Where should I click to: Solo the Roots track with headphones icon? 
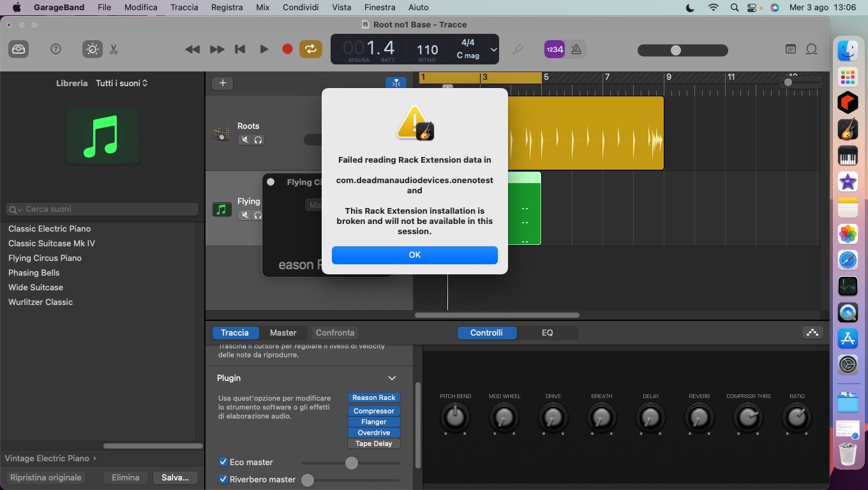click(x=258, y=140)
